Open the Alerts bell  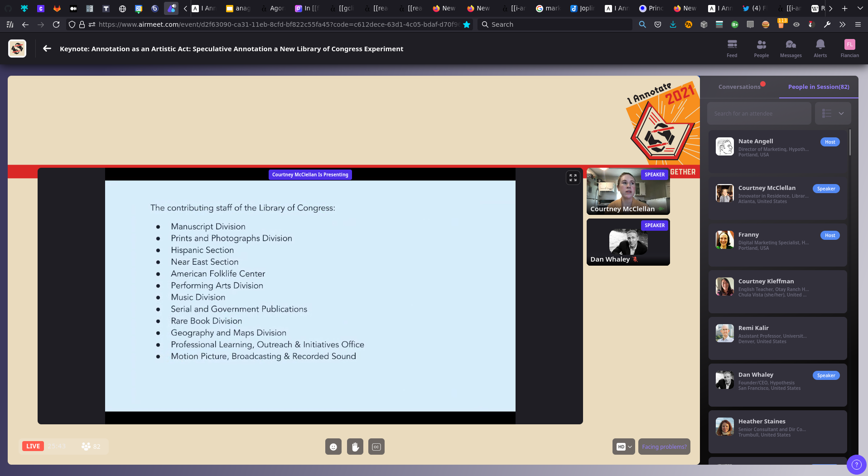820,49
